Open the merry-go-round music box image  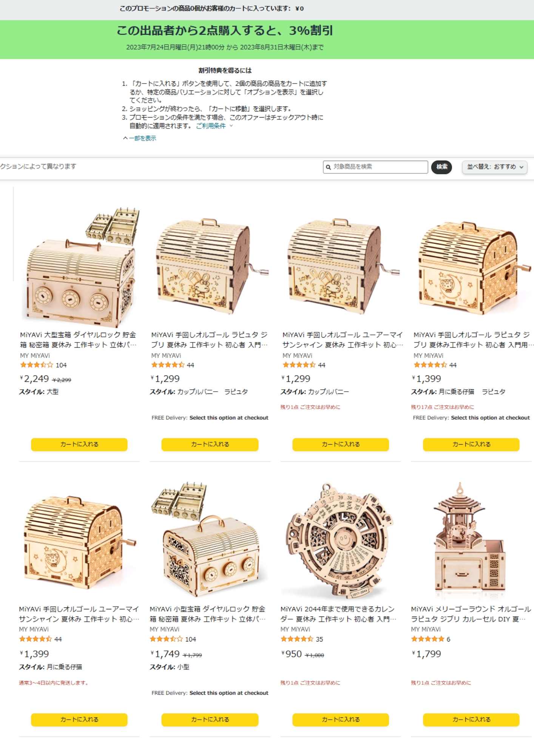click(471, 540)
